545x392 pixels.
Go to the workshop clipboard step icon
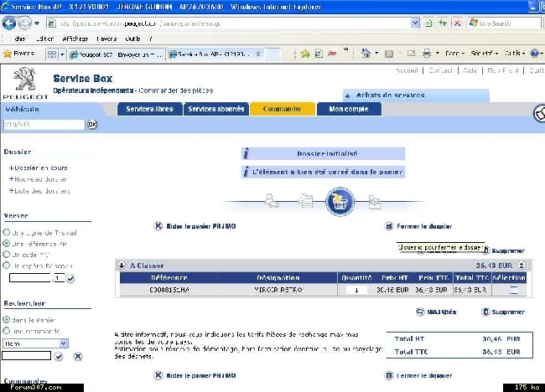click(x=305, y=201)
